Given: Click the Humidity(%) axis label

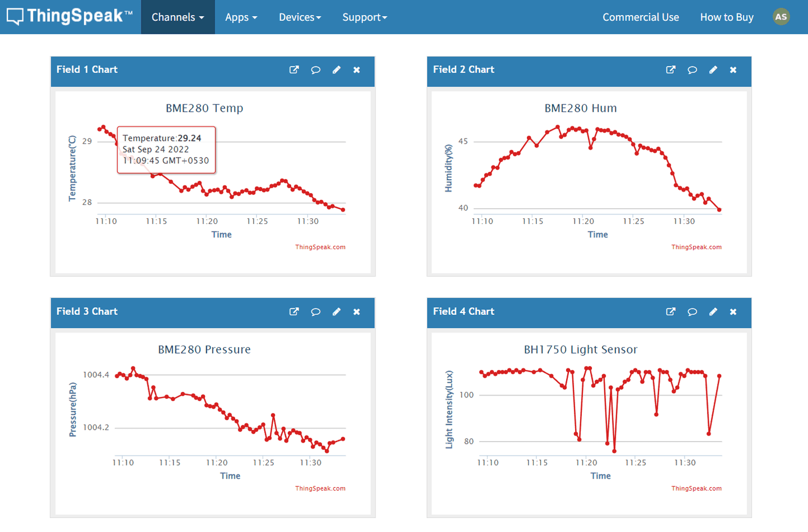Looking at the screenshot, I should pyautogui.click(x=448, y=168).
